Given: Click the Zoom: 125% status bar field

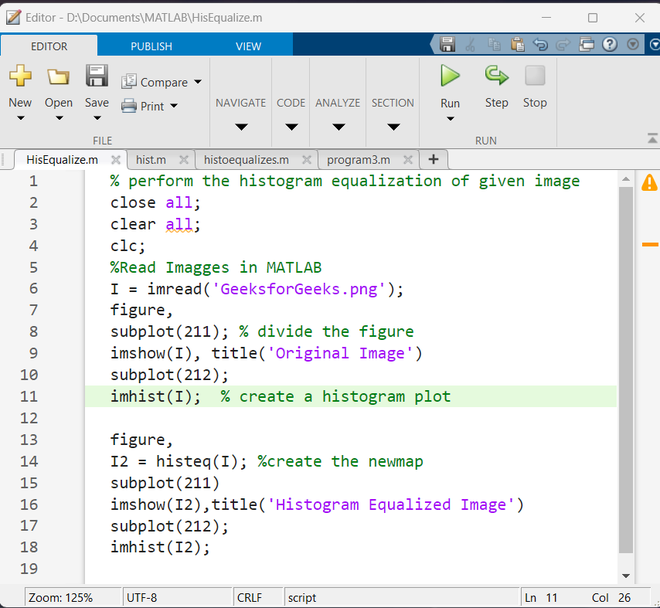Looking at the screenshot, I should 60,597.
